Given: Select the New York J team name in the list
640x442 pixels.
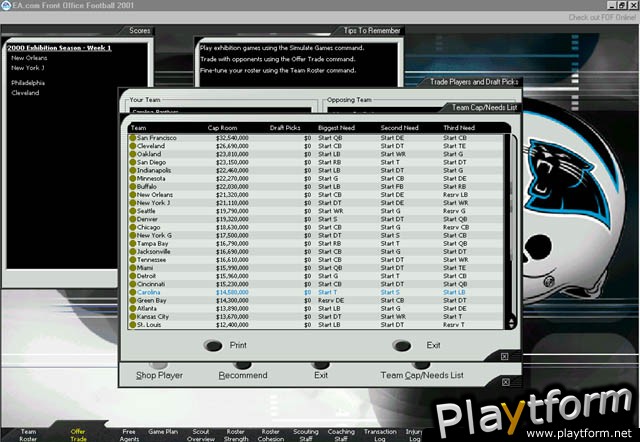Looking at the screenshot, I should 153,203.
